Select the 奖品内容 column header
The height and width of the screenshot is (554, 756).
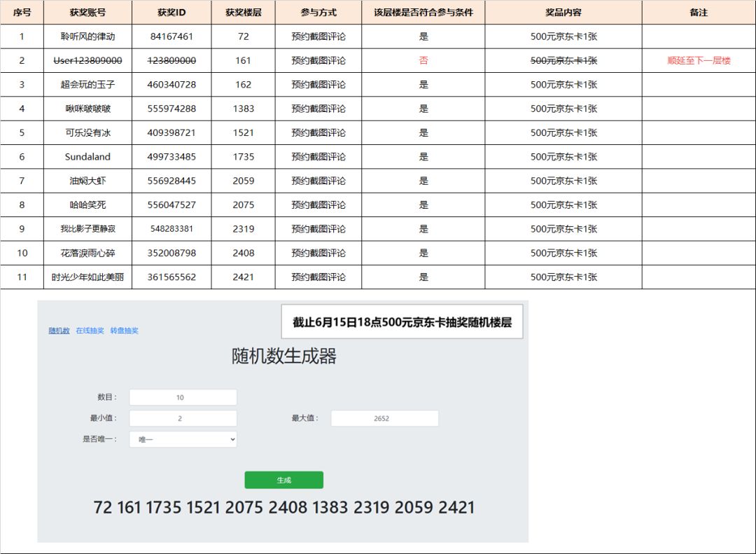pos(563,13)
